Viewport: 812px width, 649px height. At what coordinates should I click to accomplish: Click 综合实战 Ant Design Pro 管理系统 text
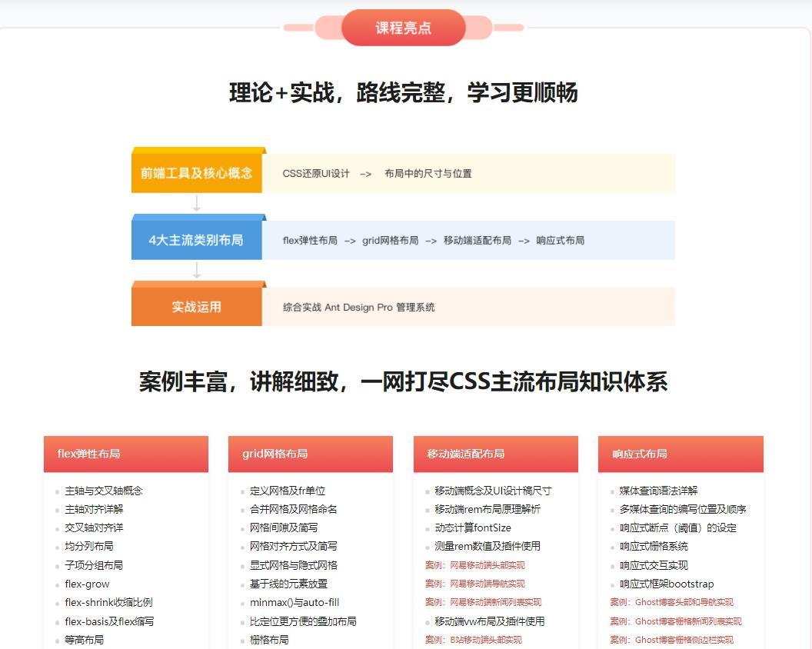358,308
